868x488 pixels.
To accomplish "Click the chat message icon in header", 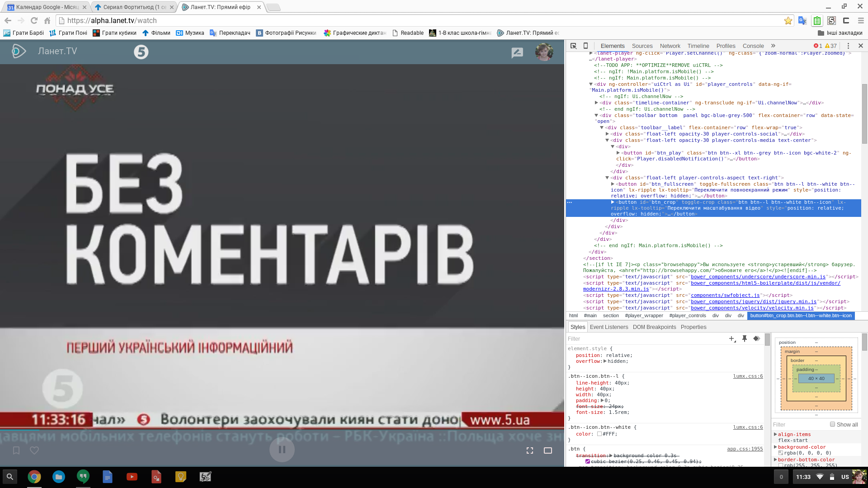I will (517, 52).
